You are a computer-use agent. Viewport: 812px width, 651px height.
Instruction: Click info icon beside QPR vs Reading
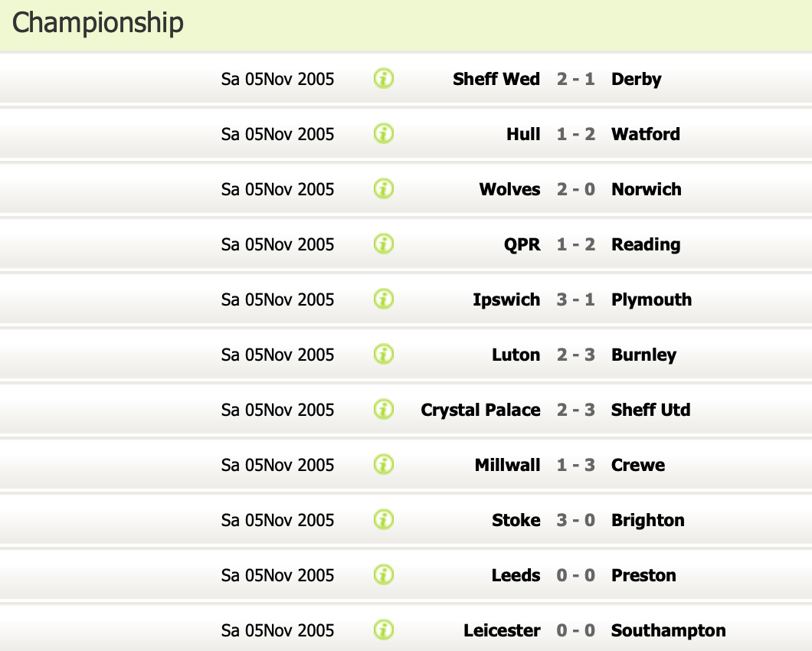coord(384,244)
